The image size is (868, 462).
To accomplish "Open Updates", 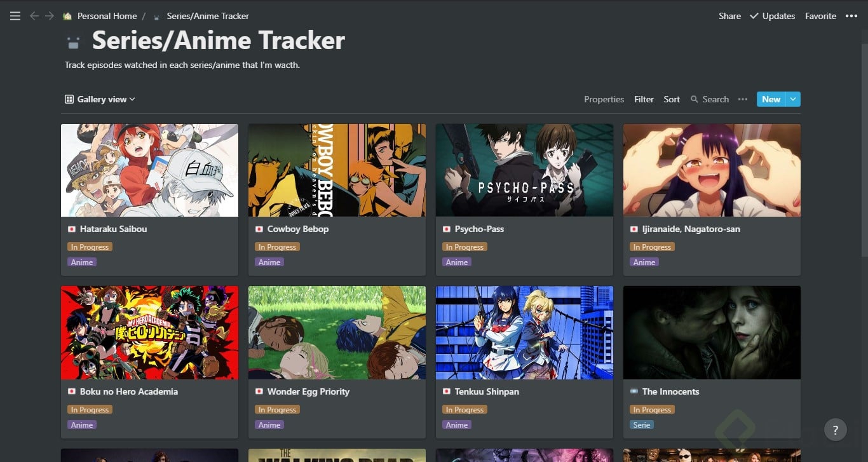I will pyautogui.click(x=778, y=16).
